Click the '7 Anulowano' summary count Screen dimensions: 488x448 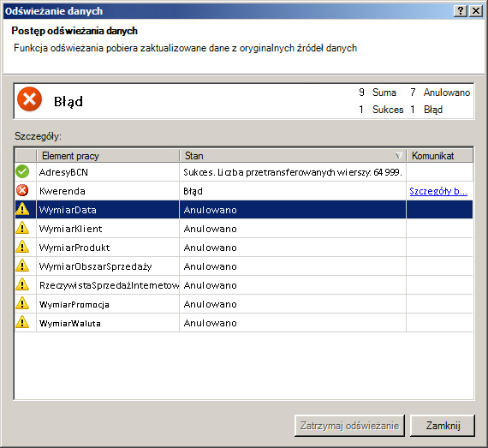tap(440, 93)
